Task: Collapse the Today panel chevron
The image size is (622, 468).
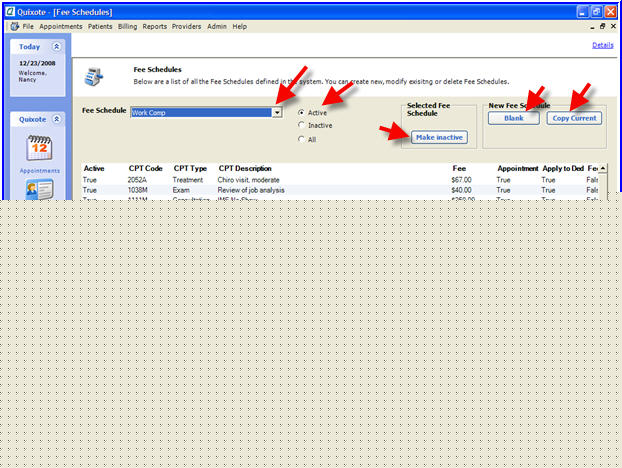Action: click(x=56, y=46)
